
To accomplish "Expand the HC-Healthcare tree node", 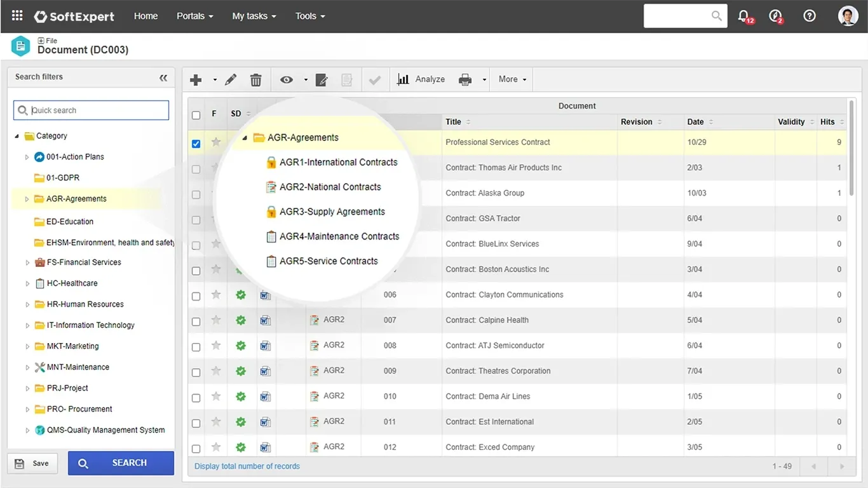I will tap(27, 283).
